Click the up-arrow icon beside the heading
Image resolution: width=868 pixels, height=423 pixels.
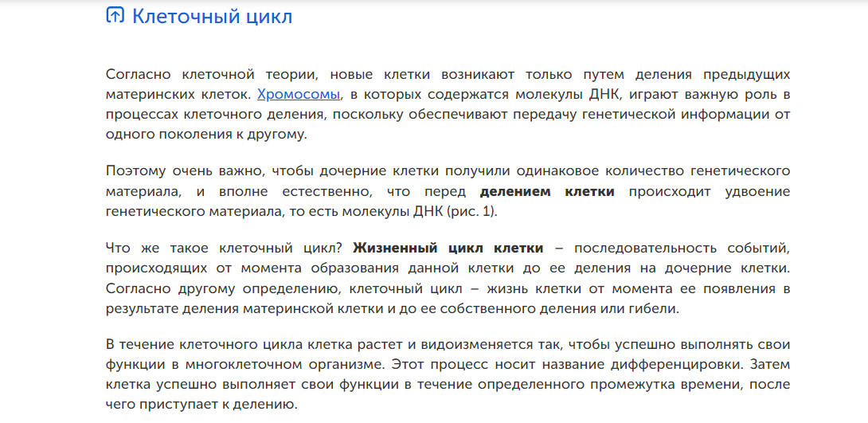[115, 16]
